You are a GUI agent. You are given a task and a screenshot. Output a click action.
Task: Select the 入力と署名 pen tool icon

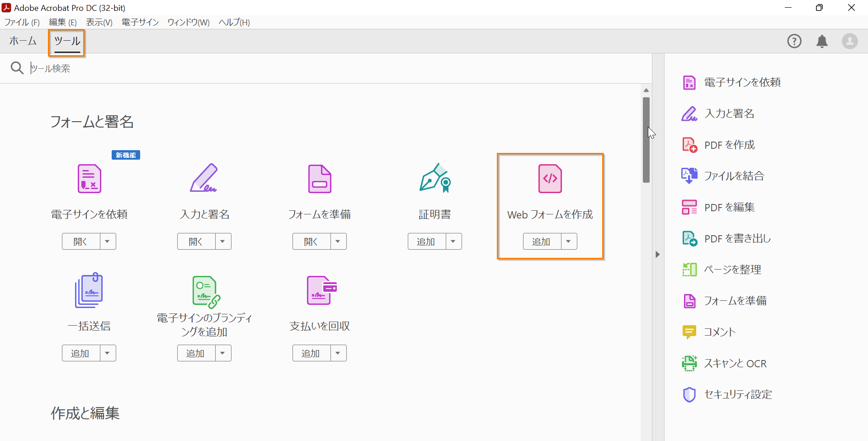coord(204,179)
